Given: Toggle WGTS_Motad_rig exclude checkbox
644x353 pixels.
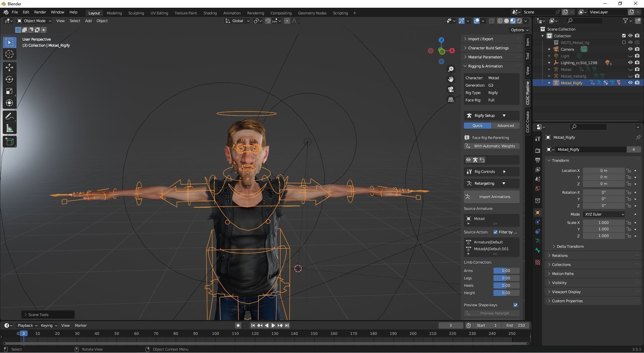Looking at the screenshot, I should (624, 42).
